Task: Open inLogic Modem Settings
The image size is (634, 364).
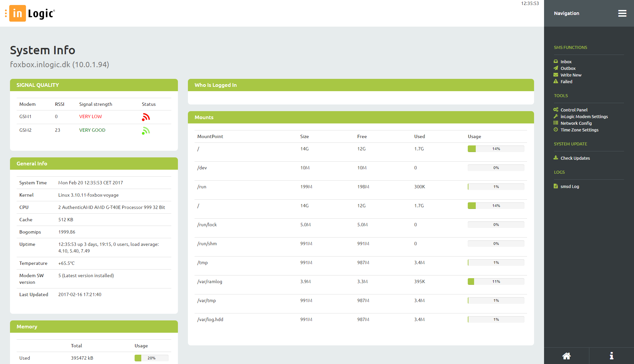Action: [584, 116]
